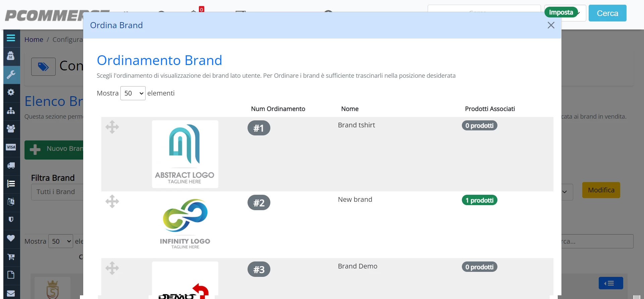
Task: Open the VISA payments sidebar icon
Action: coord(11,147)
